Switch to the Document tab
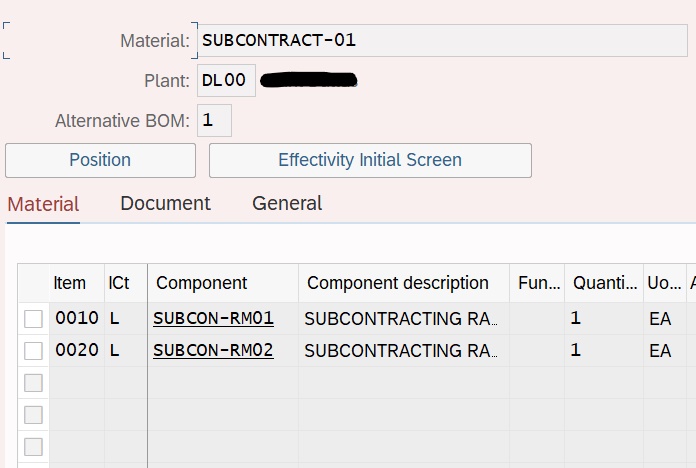696x468 pixels. tap(165, 203)
